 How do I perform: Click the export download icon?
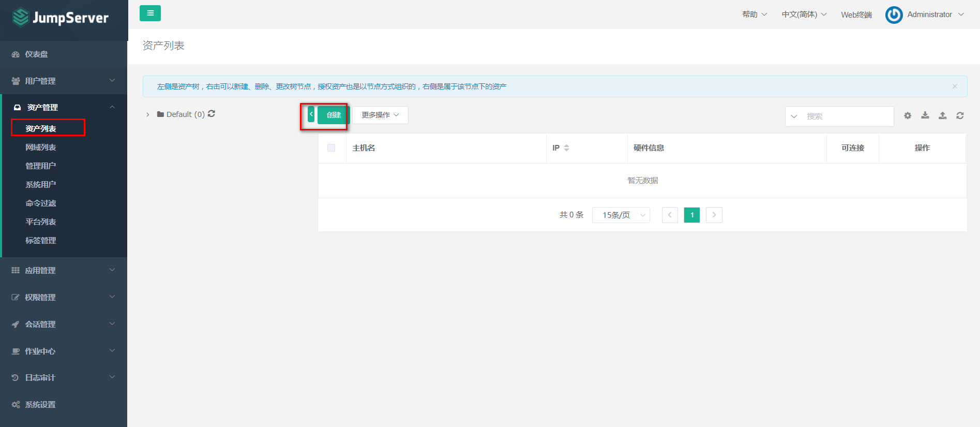925,115
